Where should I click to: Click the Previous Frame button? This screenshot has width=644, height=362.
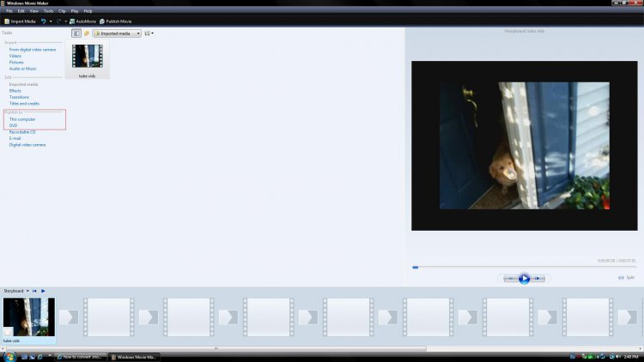coord(511,279)
